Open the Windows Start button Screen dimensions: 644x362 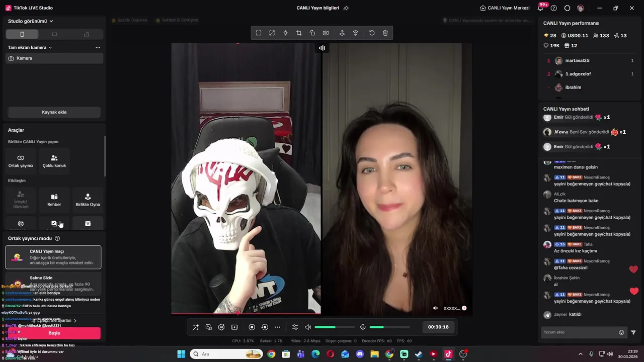(181, 354)
